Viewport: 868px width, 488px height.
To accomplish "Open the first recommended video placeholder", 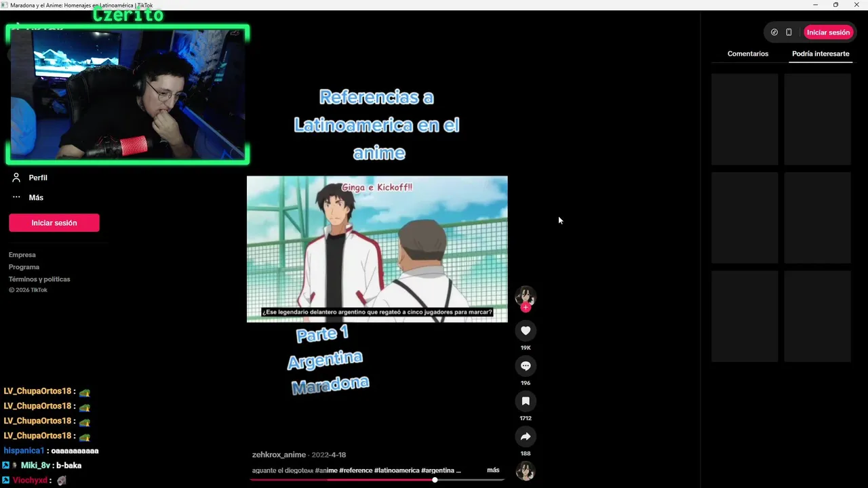I will click(x=745, y=119).
